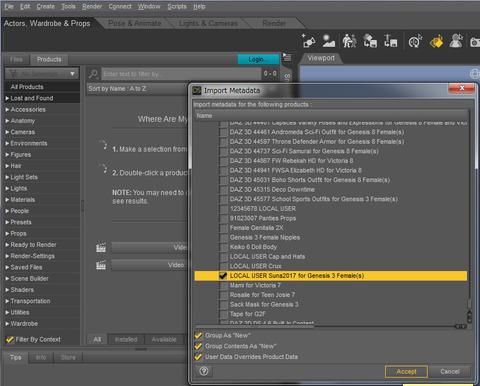Select All Products in category list
The width and height of the screenshot is (480, 386).
point(42,87)
